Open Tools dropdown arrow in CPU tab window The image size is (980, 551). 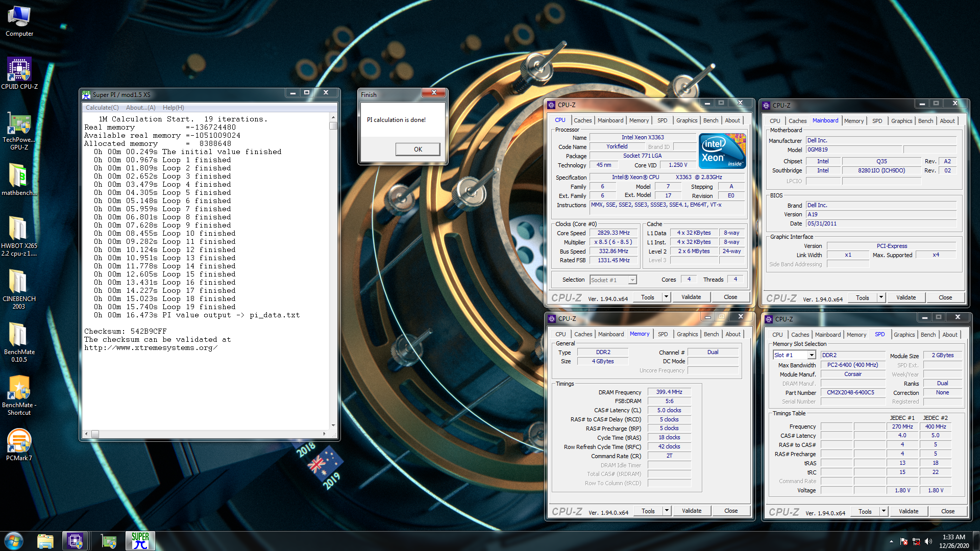[666, 297]
